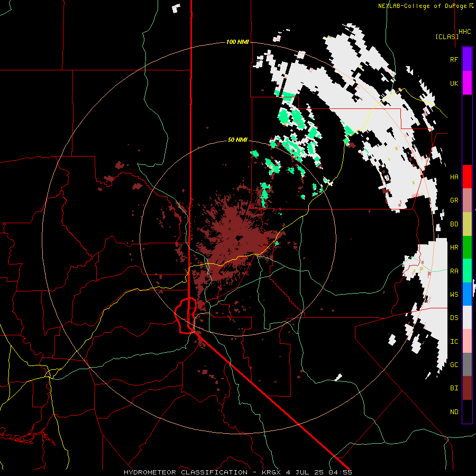Click the 50 NMI range ring label
This screenshot has height=476, width=476.
pos(237,140)
